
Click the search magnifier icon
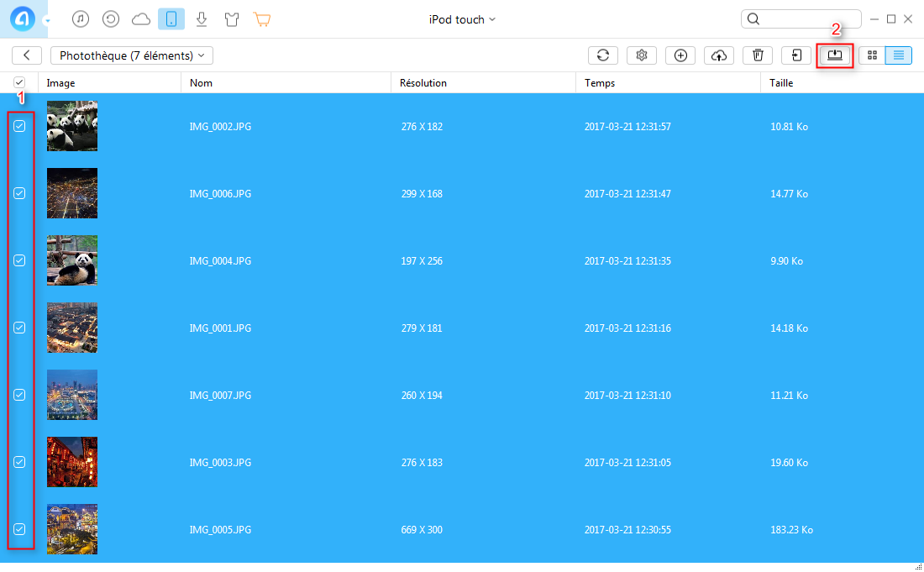[x=753, y=18]
